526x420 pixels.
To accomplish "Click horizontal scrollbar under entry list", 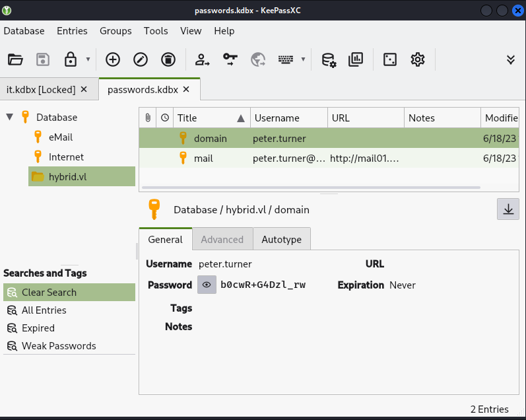I will click(x=311, y=188).
